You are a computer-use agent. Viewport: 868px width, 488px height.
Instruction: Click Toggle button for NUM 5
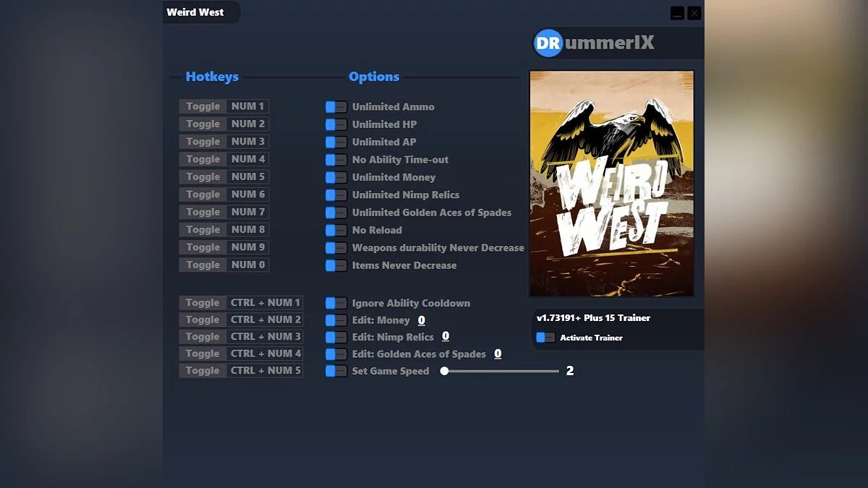point(203,176)
